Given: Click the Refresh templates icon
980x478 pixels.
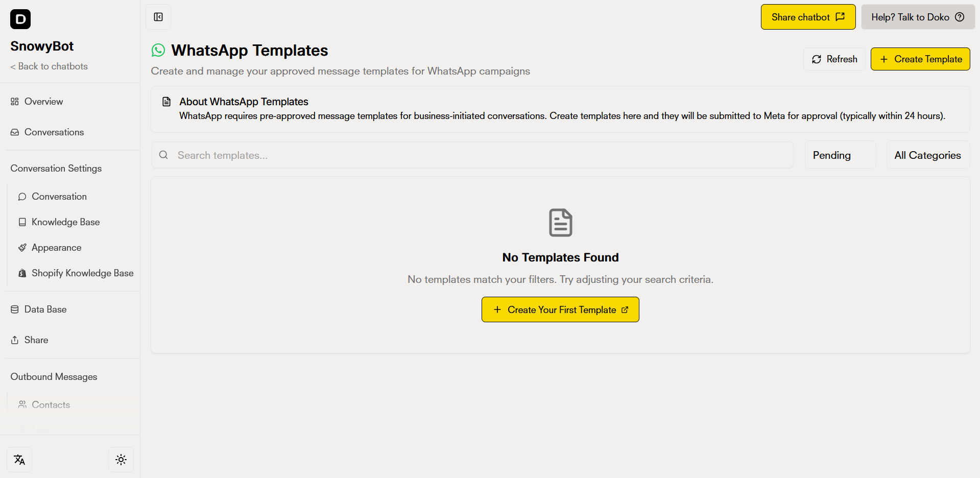Looking at the screenshot, I should [x=817, y=59].
